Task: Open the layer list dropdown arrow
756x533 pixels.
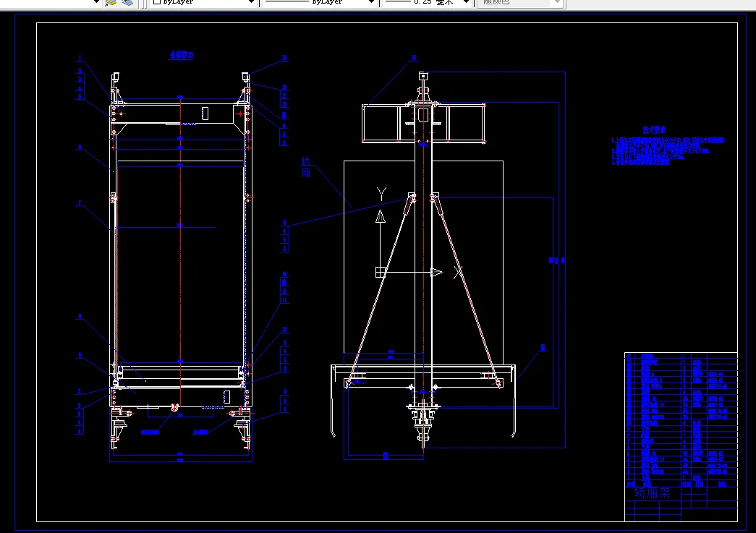Action: pos(96,2)
